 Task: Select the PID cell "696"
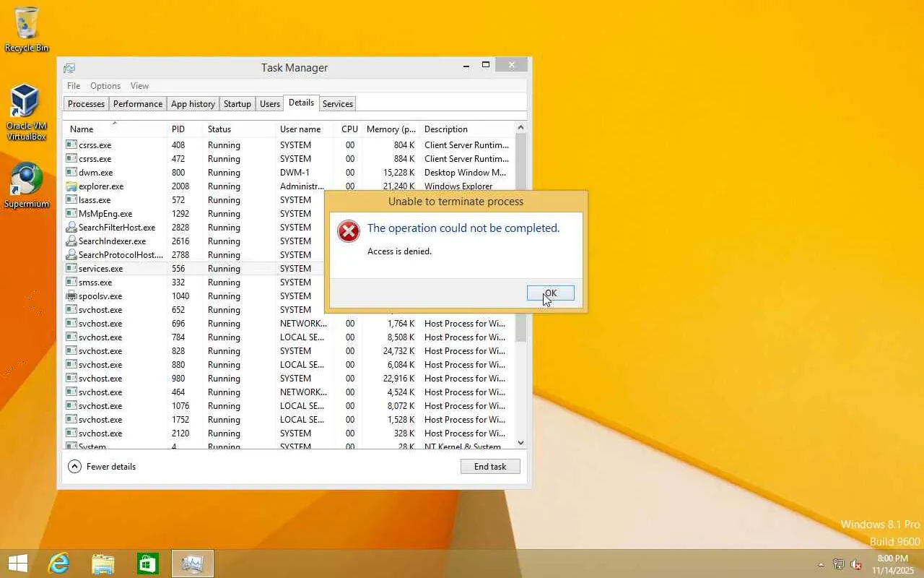178,323
